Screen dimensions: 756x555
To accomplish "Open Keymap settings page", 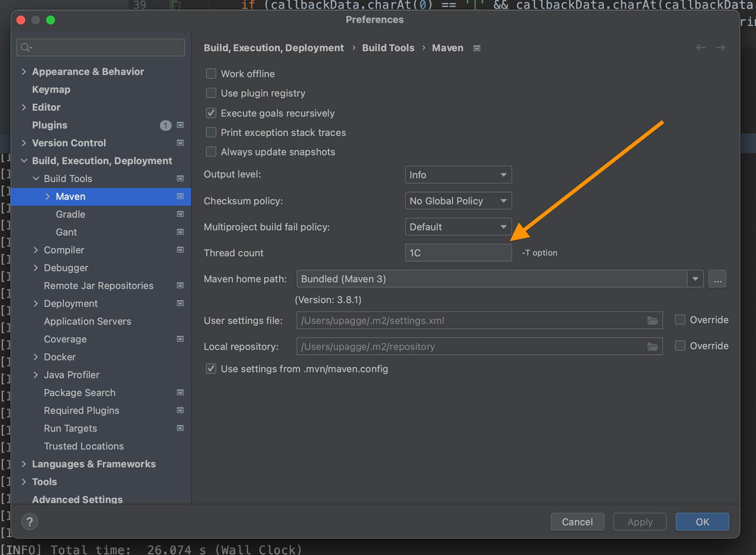I will [x=51, y=90].
